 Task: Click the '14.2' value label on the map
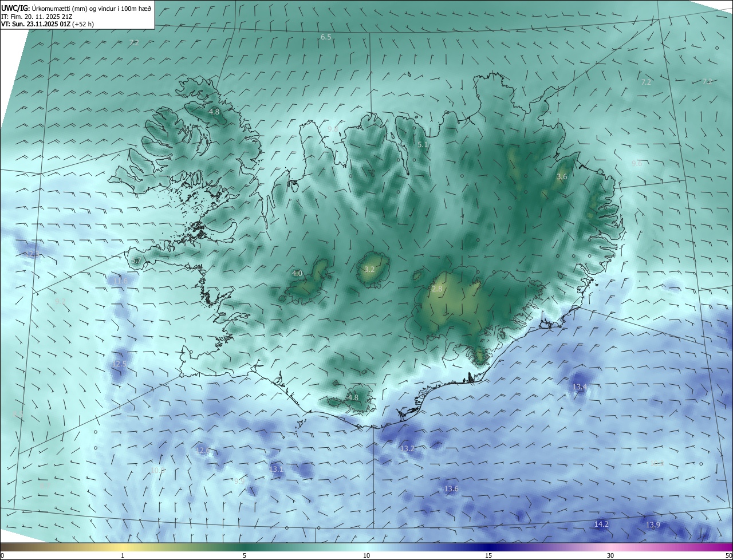[601, 524]
